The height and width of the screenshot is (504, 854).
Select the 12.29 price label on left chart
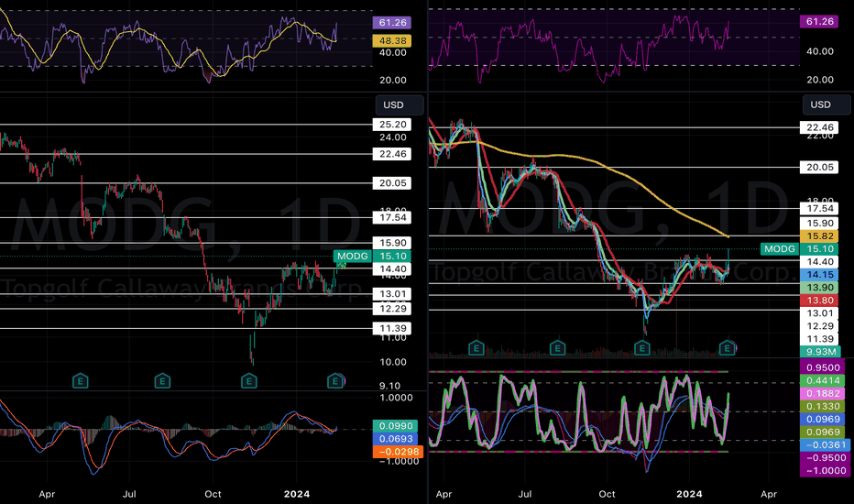[392, 309]
